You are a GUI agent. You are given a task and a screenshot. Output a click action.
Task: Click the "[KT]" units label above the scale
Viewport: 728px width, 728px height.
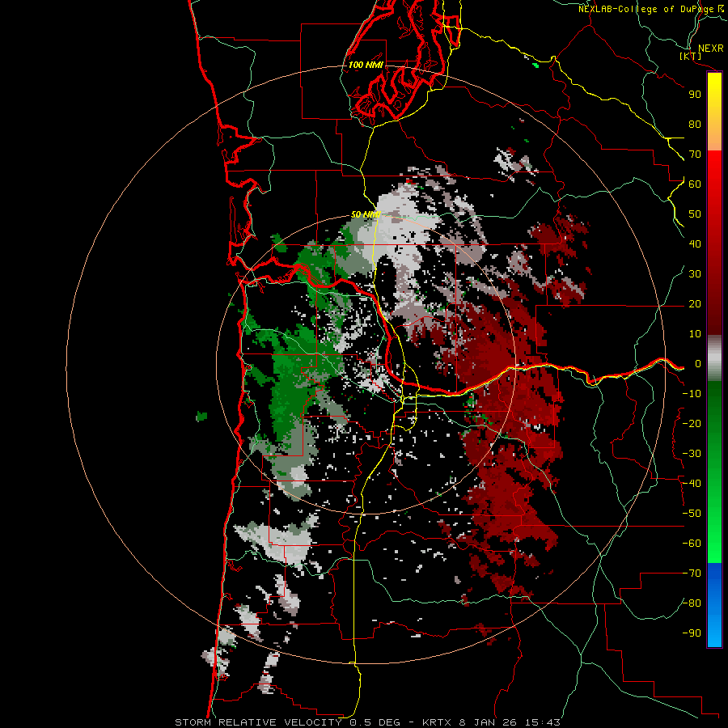[691, 56]
